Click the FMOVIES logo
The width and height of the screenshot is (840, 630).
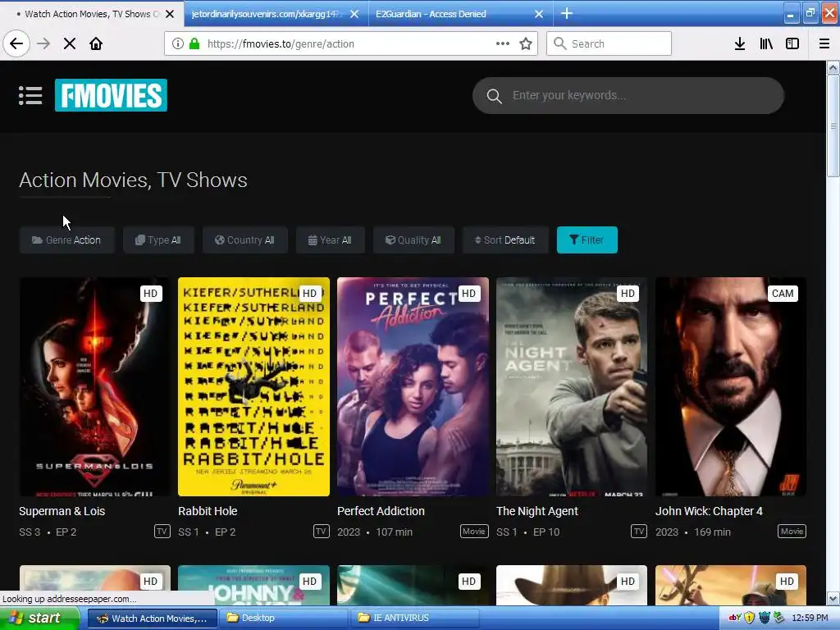click(x=111, y=95)
